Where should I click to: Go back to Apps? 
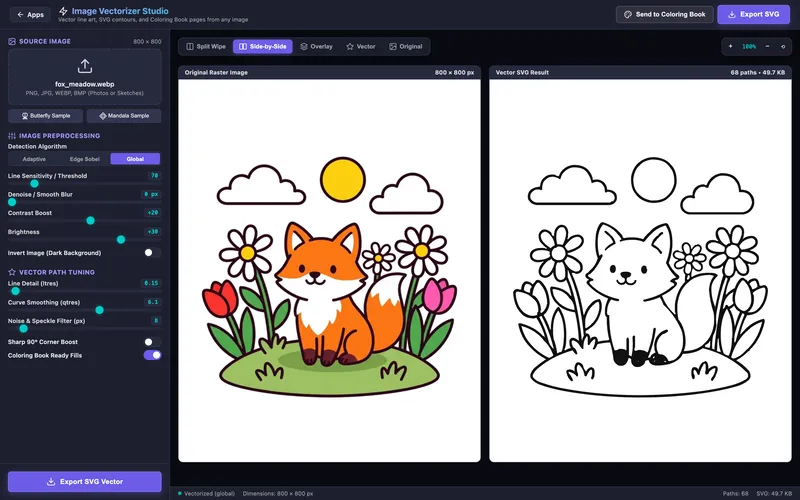(x=31, y=14)
